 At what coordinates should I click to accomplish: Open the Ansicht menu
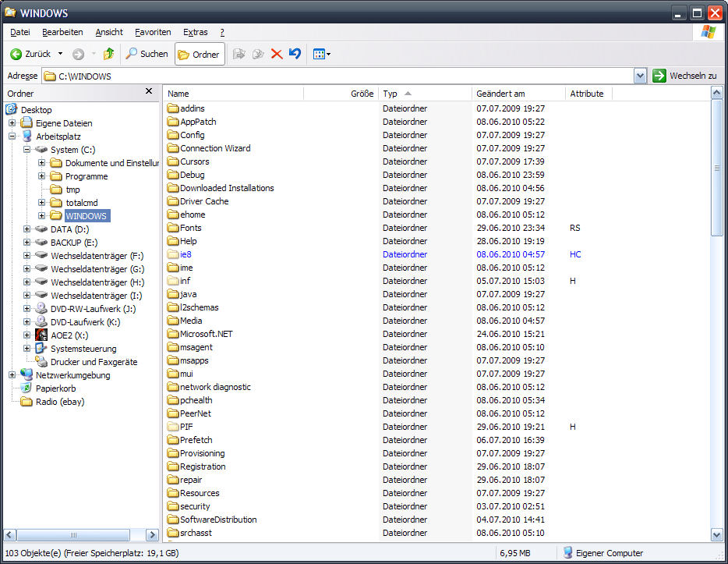pyautogui.click(x=109, y=32)
